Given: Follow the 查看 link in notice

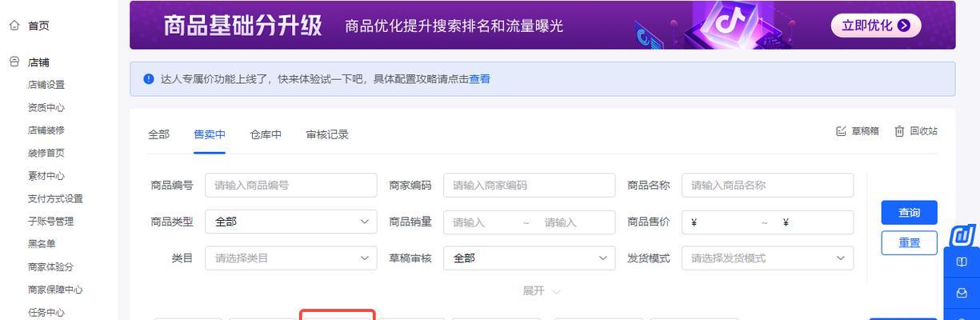Looking at the screenshot, I should point(479,78).
